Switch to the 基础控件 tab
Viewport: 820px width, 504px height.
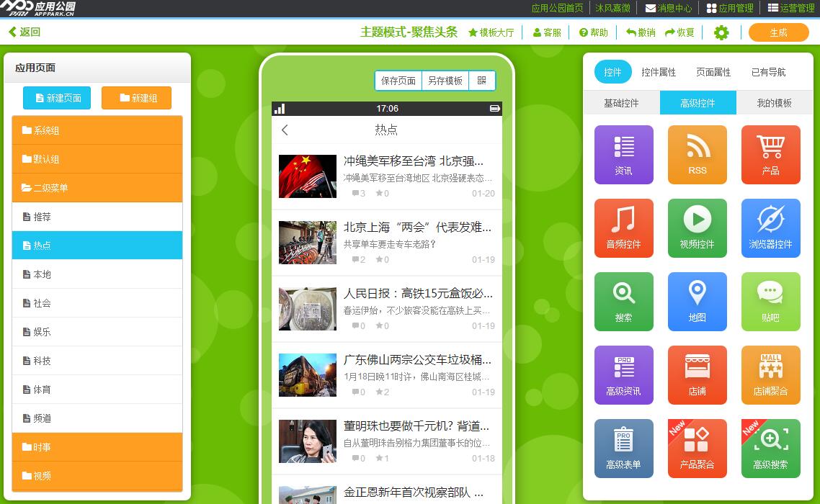tap(623, 102)
